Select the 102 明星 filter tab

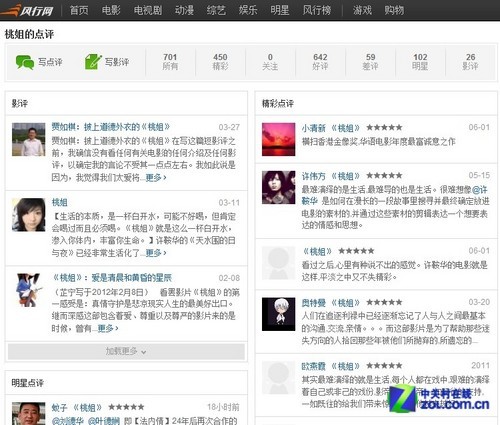tap(420, 62)
